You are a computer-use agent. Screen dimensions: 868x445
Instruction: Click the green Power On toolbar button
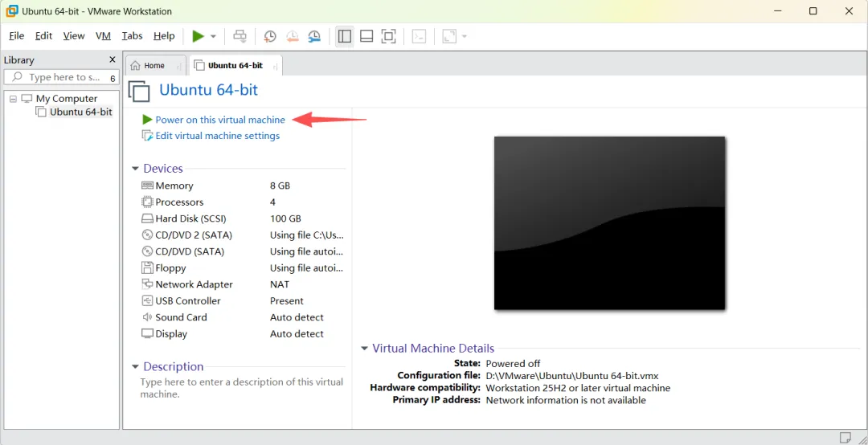199,36
